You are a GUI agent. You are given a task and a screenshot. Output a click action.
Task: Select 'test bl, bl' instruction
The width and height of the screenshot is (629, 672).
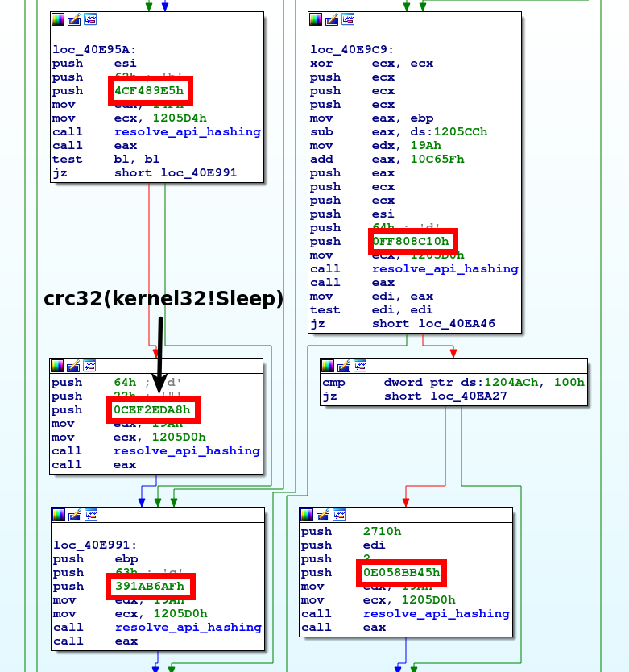pos(106,160)
